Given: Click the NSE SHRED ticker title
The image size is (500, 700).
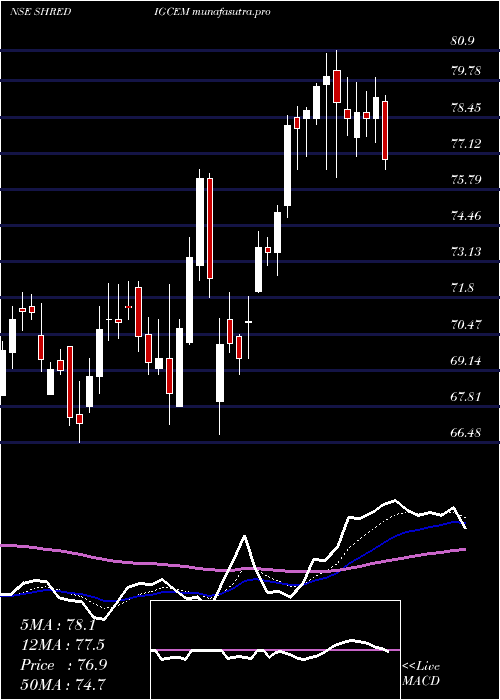Looking at the screenshot, I should click(41, 12).
